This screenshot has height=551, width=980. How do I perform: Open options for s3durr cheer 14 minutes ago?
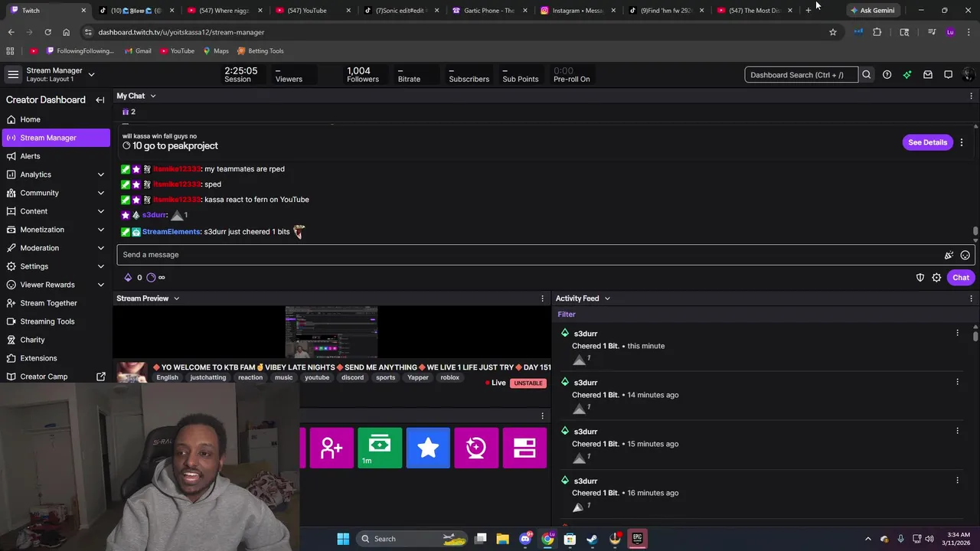[957, 382]
